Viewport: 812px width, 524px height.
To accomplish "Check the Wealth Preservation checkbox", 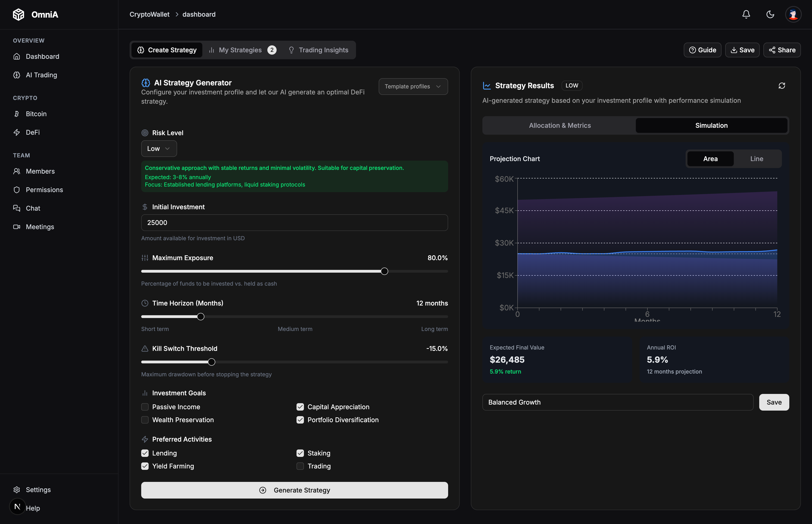I will point(145,420).
